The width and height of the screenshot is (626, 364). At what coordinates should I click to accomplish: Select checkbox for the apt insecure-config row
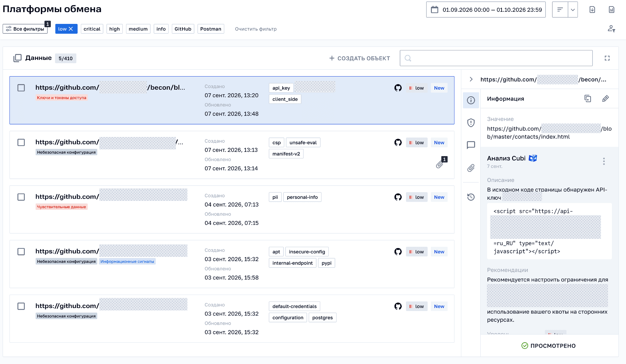21,252
